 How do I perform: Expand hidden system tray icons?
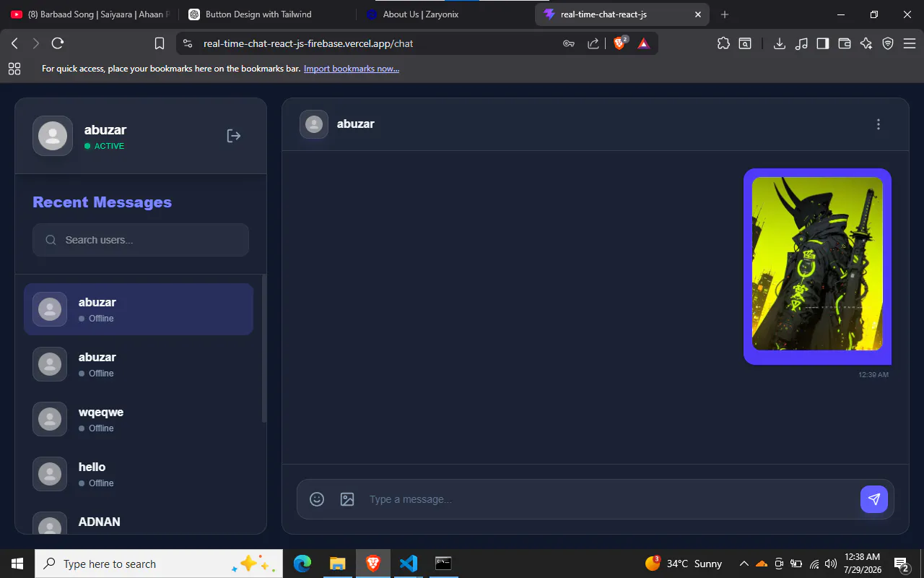[x=744, y=564]
